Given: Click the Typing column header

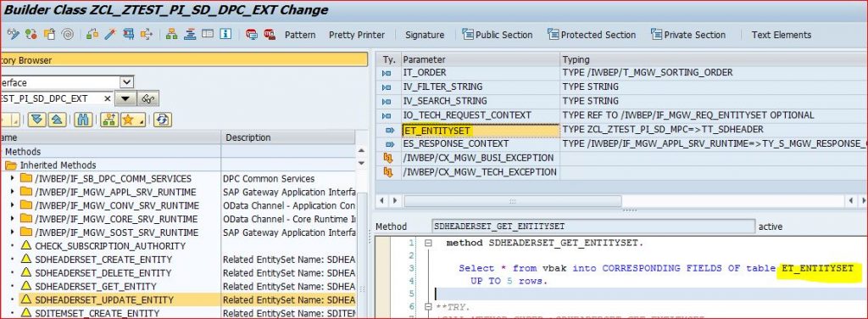Looking at the screenshot, I should 714,59.
